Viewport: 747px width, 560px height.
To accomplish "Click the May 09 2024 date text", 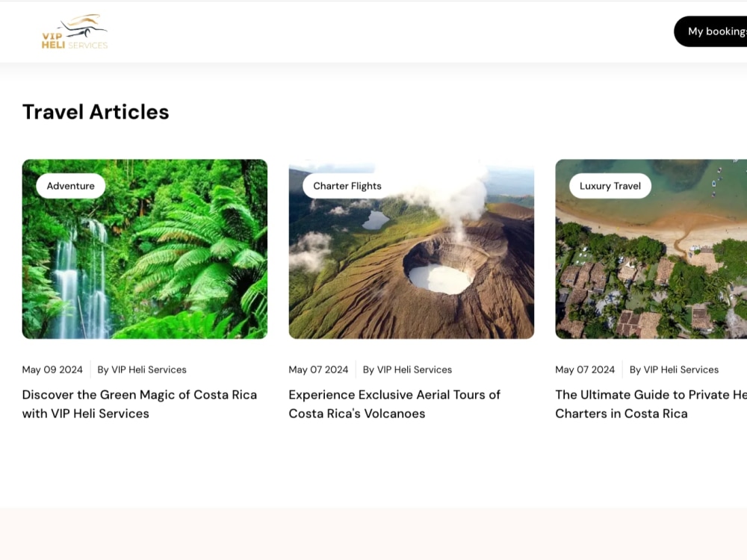I will point(52,370).
